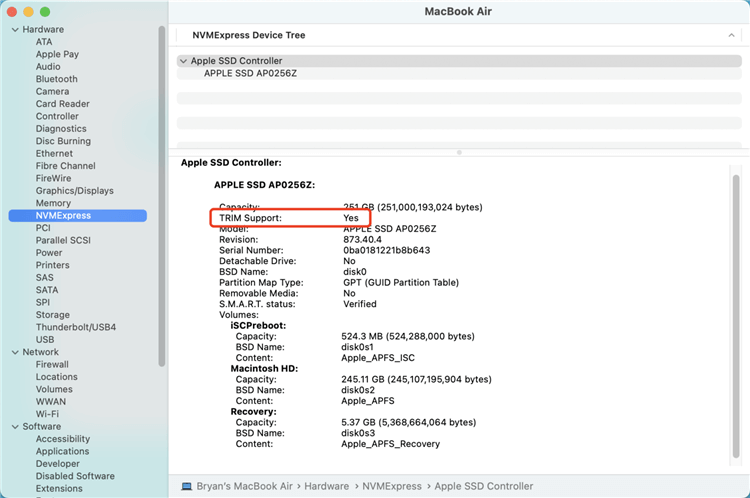Select the highlighted NVMExpress item
This screenshot has width=750, height=498.
coord(77,216)
